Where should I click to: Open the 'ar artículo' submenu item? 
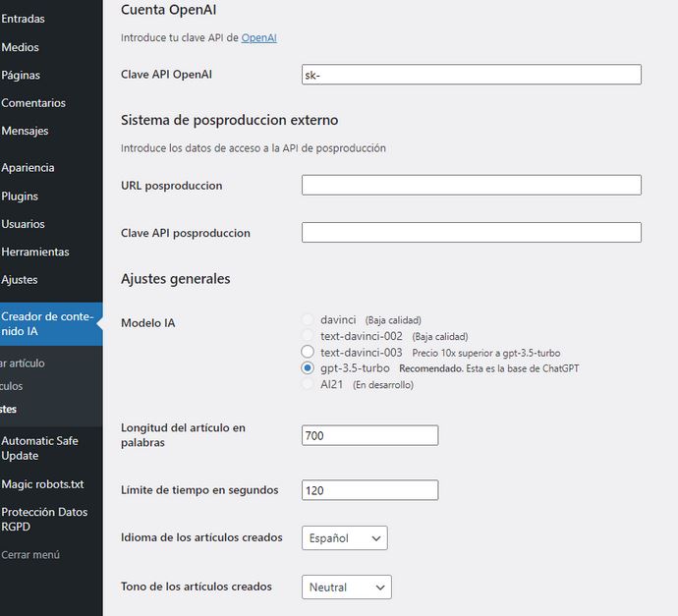pos(22,364)
